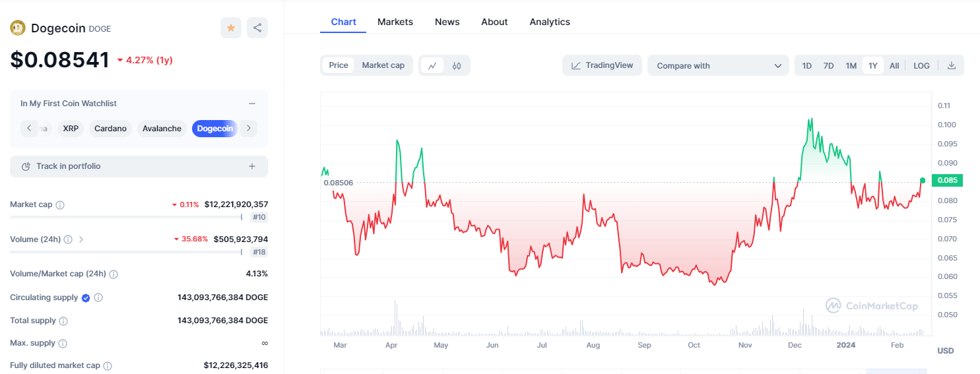Click Market cap rank progress bar
The height and width of the screenshot is (374, 980).
click(x=126, y=217)
